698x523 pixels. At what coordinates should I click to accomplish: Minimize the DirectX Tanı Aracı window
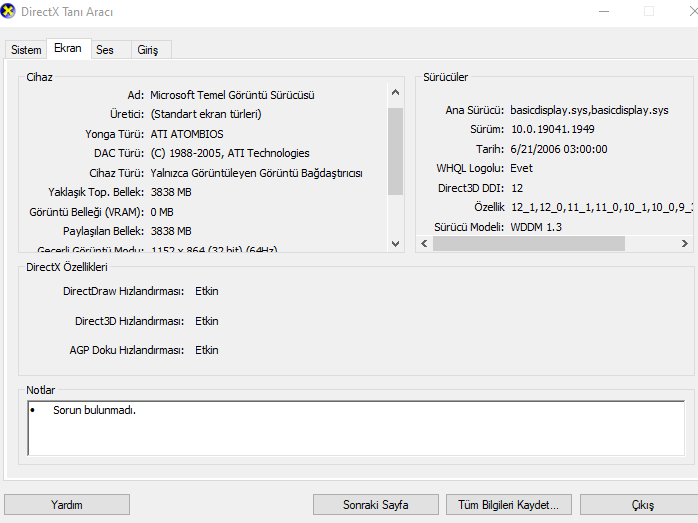(x=604, y=11)
